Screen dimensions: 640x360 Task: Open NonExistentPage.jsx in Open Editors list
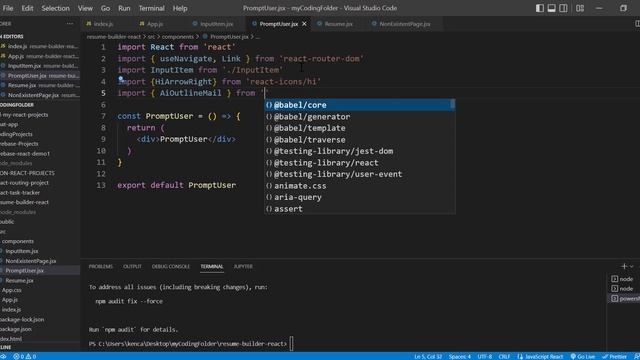coord(40,95)
